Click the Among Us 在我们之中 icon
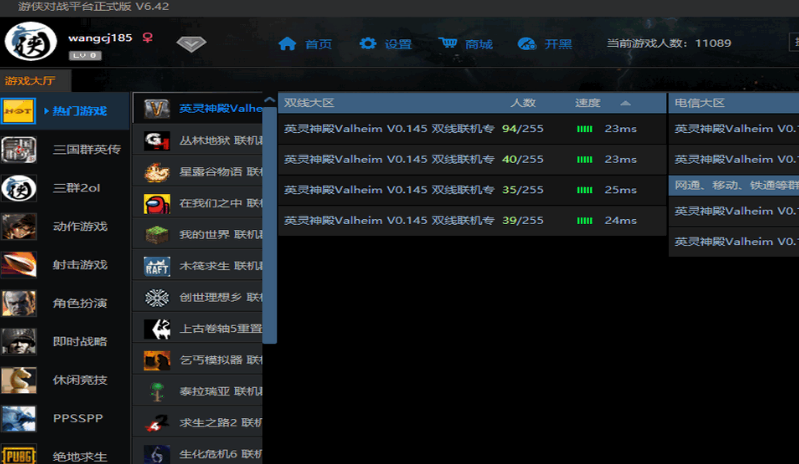Viewport: 799px width, 464px height. click(x=156, y=204)
